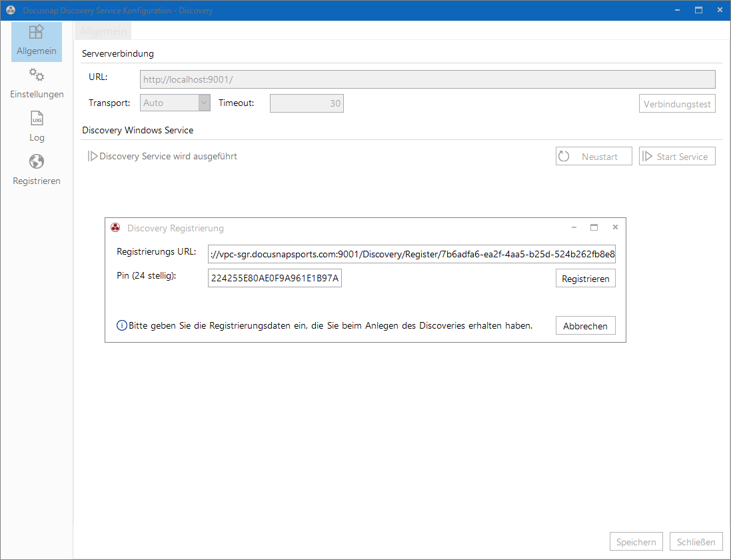731x560 pixels.
Task: Click the 'Pin (24 stellig):' label
Action: 147,275
